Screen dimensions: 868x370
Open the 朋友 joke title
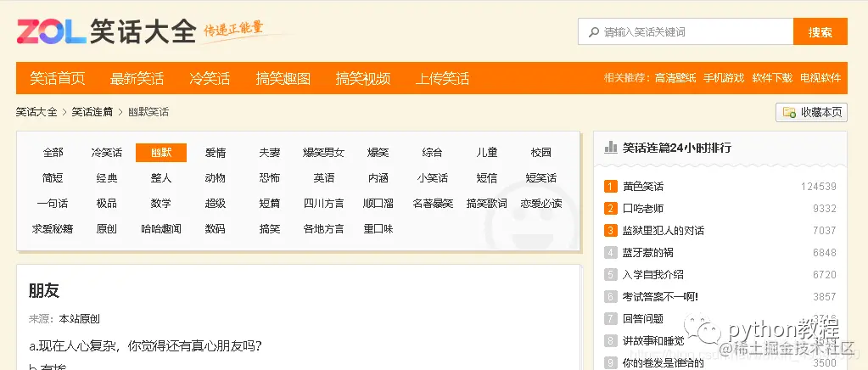point(44,291)
